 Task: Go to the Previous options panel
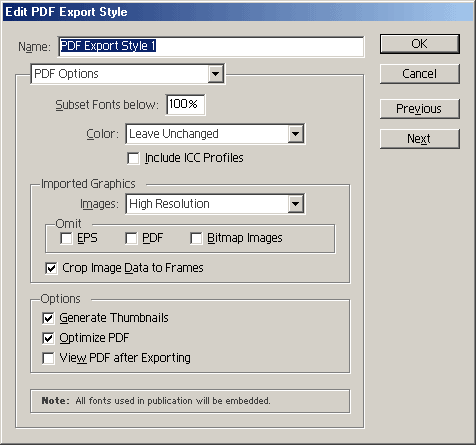[420, 109]
